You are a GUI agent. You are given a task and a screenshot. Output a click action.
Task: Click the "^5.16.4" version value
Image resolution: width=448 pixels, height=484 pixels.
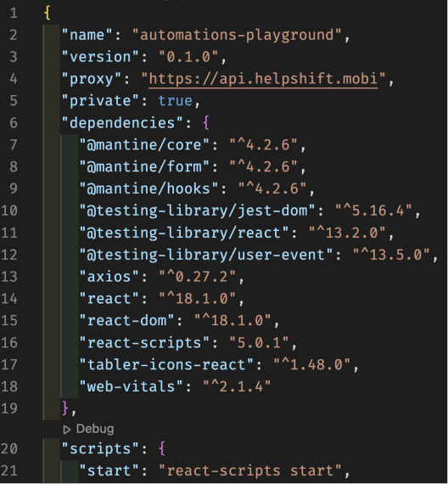coord(373,211)
